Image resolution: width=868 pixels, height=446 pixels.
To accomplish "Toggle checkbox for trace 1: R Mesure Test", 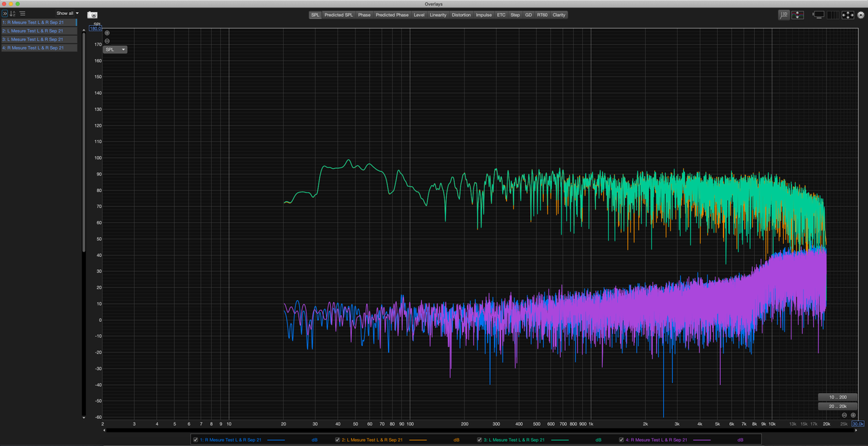I will pos(195,440).
